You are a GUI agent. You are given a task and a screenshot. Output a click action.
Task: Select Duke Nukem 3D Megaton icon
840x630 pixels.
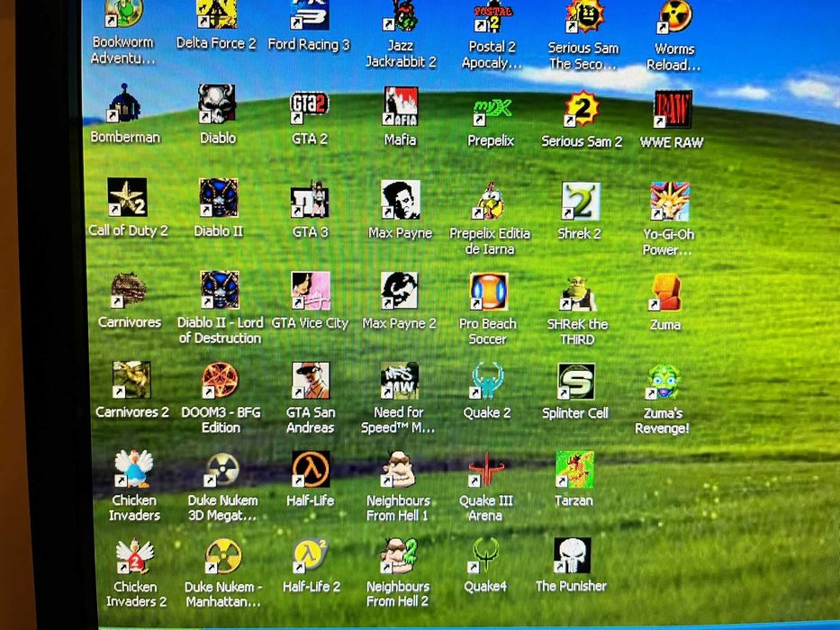point(221,470)
